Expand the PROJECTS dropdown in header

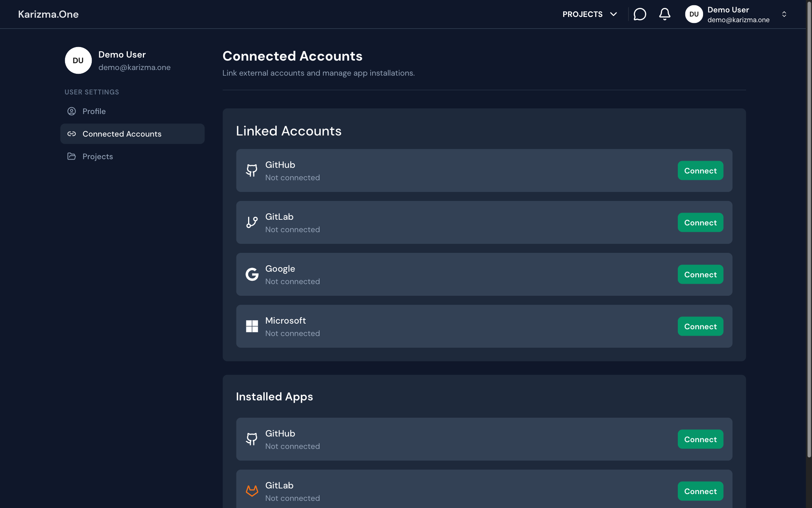click(x=590, y=14)
